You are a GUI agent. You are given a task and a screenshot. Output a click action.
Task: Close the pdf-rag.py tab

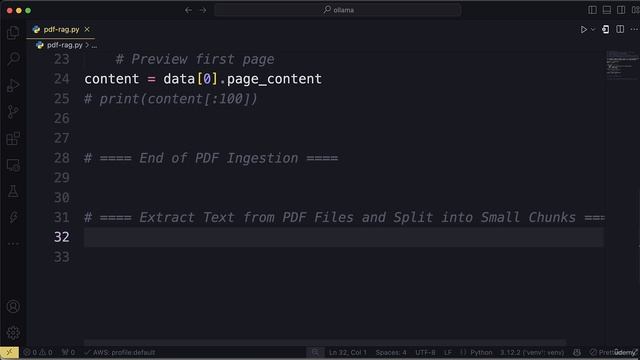[x=87, y=29]
